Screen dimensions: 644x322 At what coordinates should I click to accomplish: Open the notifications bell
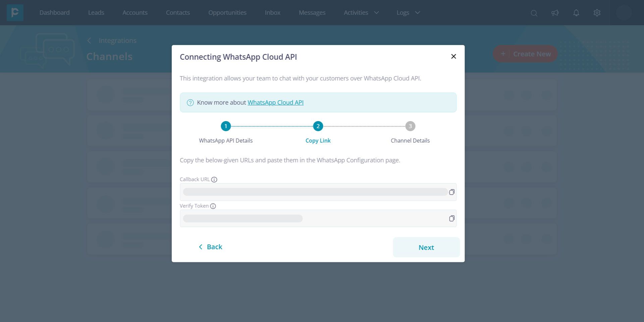click(x=576, y=13)
